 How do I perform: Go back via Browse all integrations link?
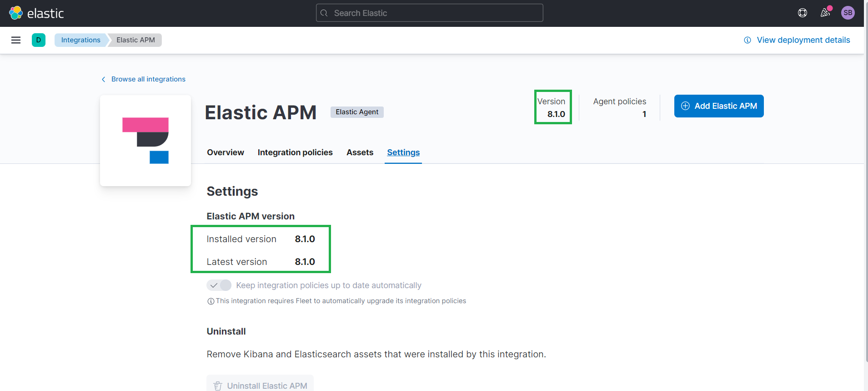point(144,79)
